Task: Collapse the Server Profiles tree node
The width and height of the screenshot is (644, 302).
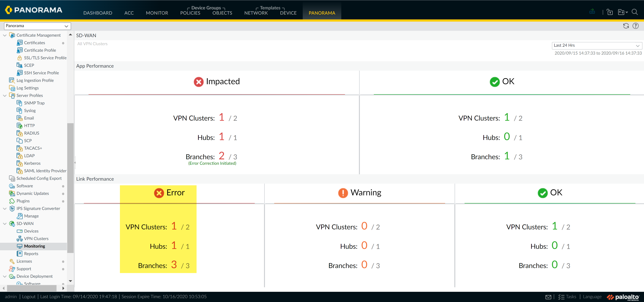Action: 5,96
